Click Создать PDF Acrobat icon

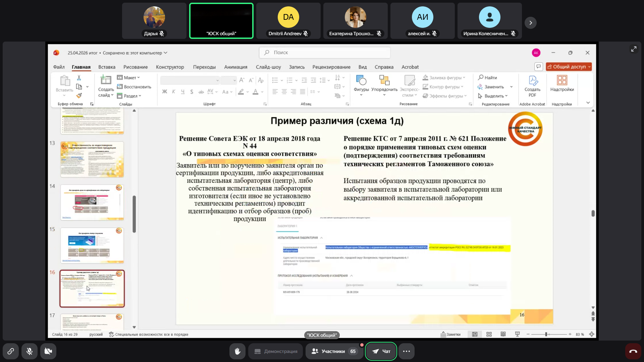[533, 80]
